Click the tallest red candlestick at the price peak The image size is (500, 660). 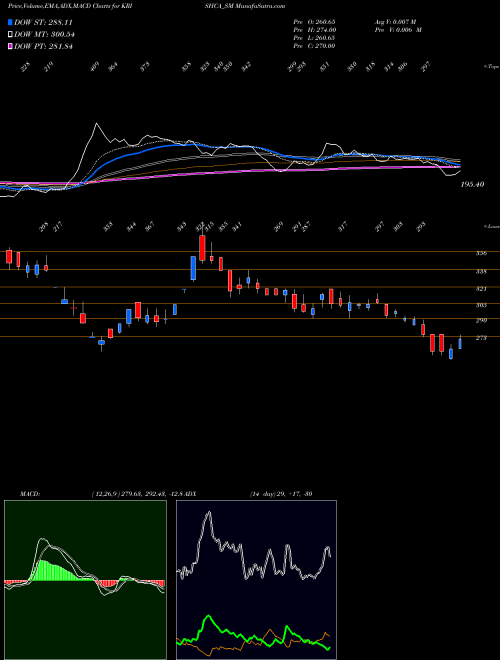[x=202, y=248]
